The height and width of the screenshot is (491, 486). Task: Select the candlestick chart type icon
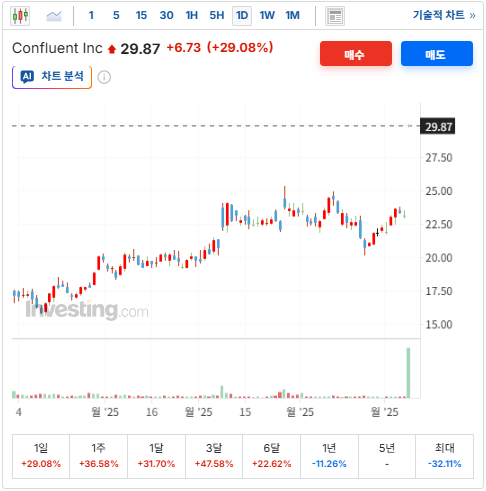click(20, 16)
